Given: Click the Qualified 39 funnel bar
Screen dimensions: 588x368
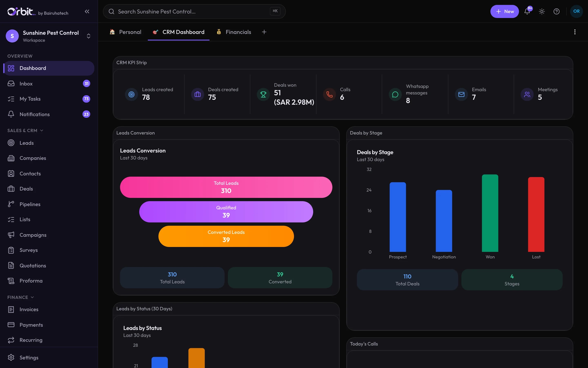Looking at the screenshot, I should (226, 212).
